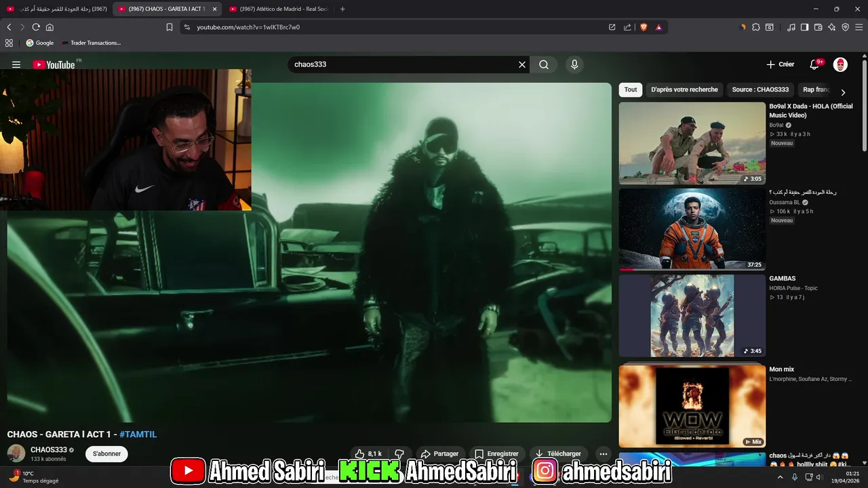
Task: Open the Créer upload menu
Action: (780, 64)
